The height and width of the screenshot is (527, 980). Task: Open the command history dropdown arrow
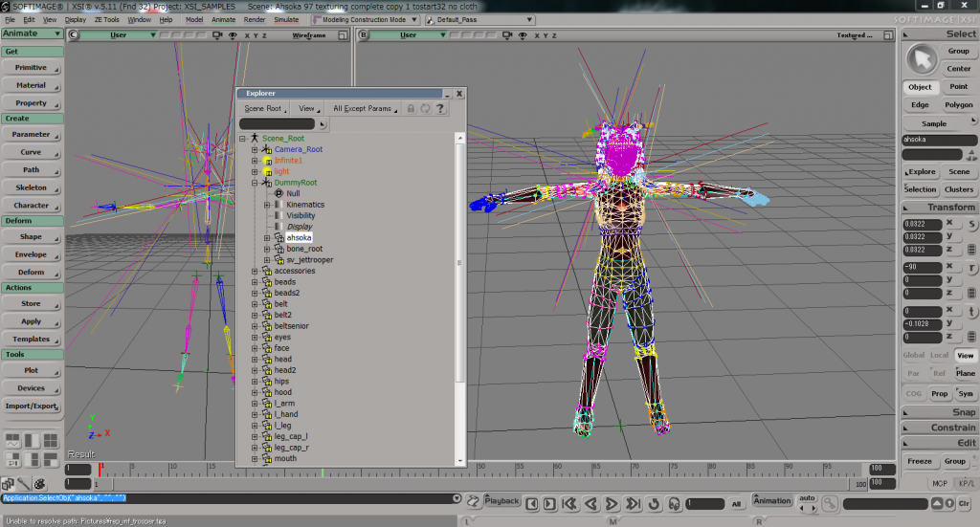pos(457,498)
